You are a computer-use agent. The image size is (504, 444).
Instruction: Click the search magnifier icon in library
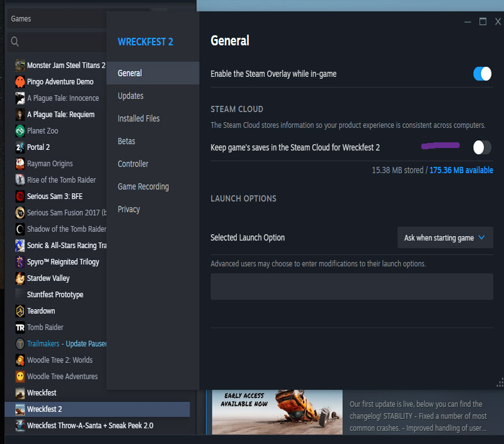[14, 42]
